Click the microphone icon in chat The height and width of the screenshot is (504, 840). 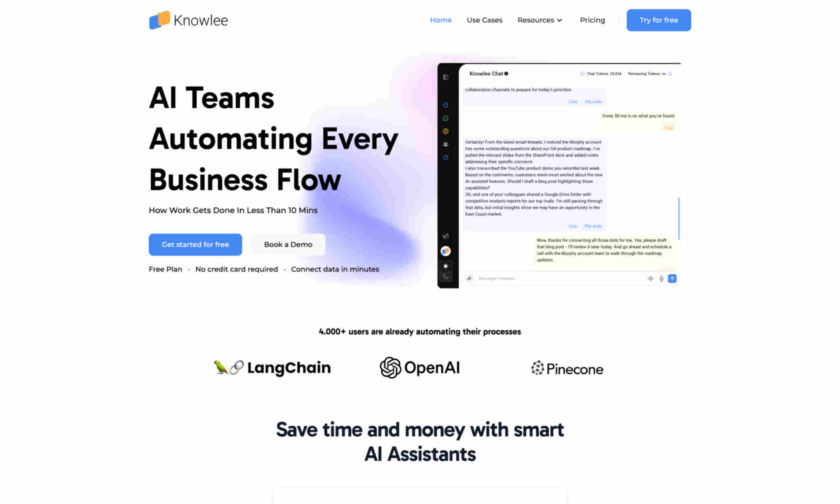click(661, 278)
